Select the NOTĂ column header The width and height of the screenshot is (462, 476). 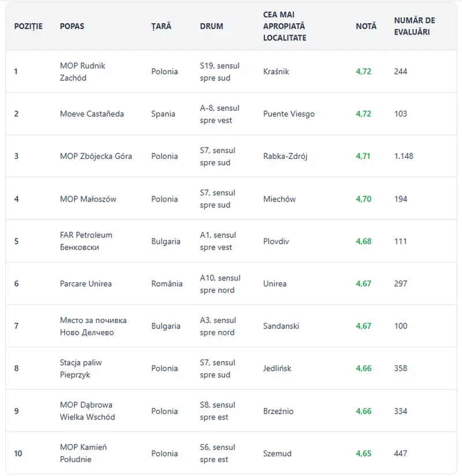click(x=366, y=26)
